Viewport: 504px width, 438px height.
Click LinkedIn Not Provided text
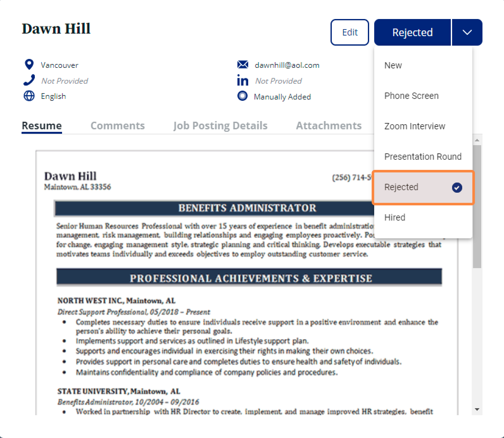pos(279,81)
